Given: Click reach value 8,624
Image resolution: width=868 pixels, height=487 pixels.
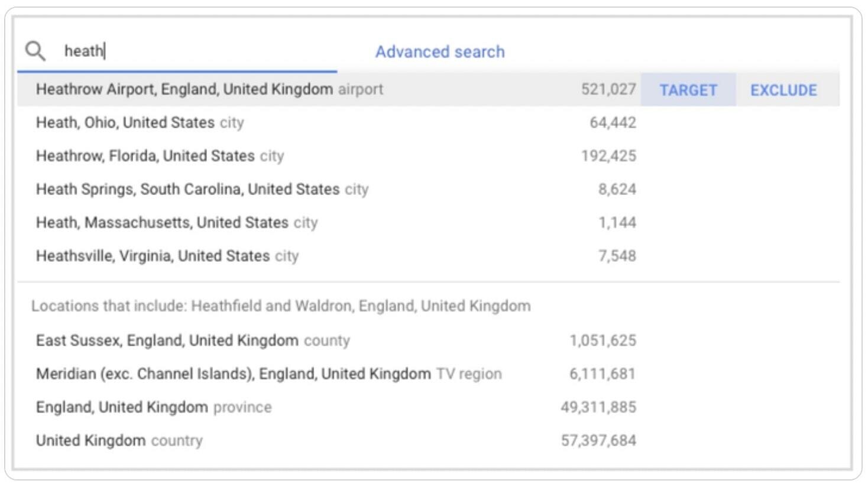Looking at the screenshot, I should 617,189.
